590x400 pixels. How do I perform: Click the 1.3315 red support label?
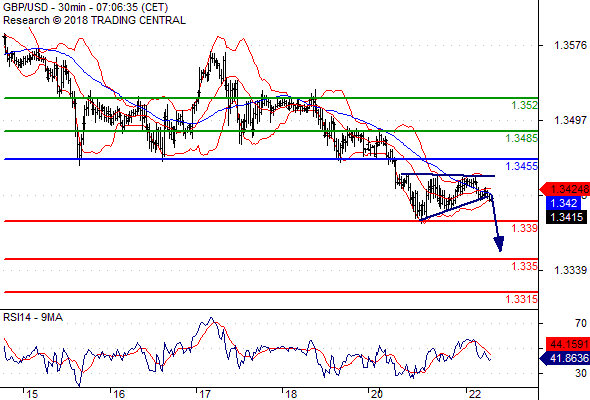[x=522, y=299]
